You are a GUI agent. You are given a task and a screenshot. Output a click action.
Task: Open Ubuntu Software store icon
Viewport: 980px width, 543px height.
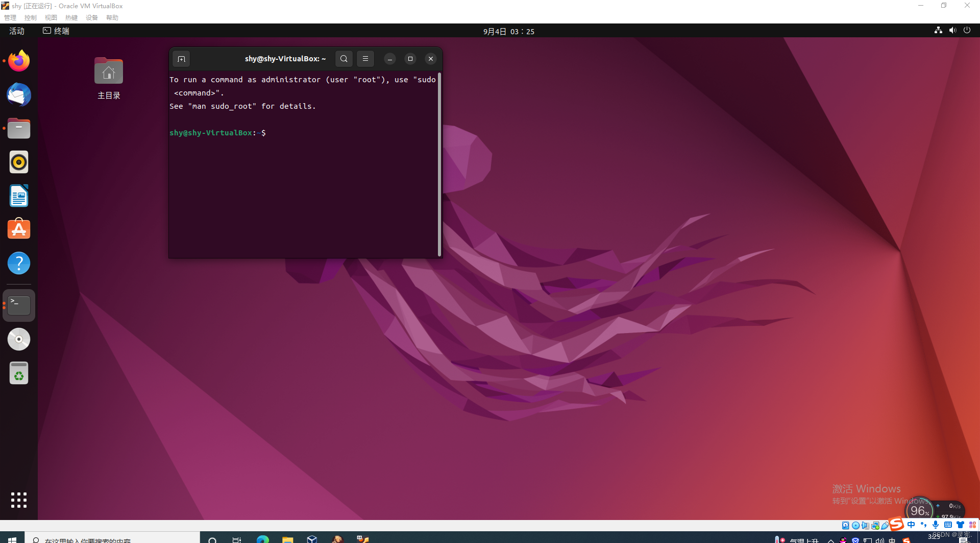click(19, 229)
